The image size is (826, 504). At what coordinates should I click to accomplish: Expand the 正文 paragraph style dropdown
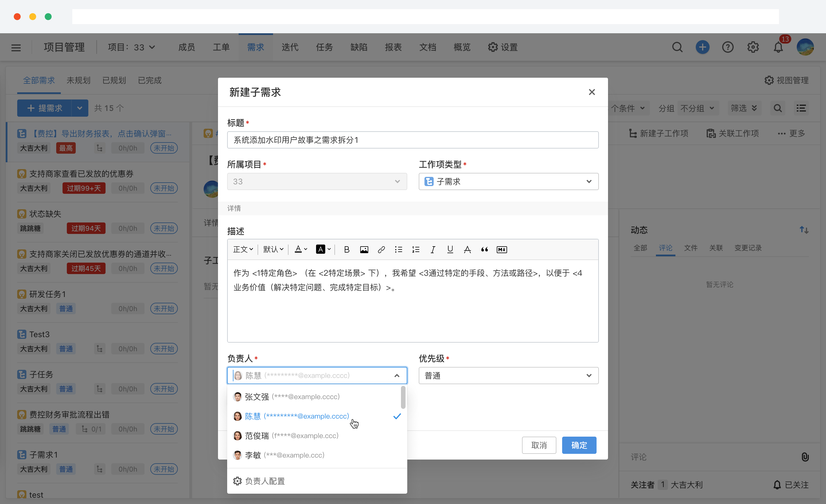243,249
